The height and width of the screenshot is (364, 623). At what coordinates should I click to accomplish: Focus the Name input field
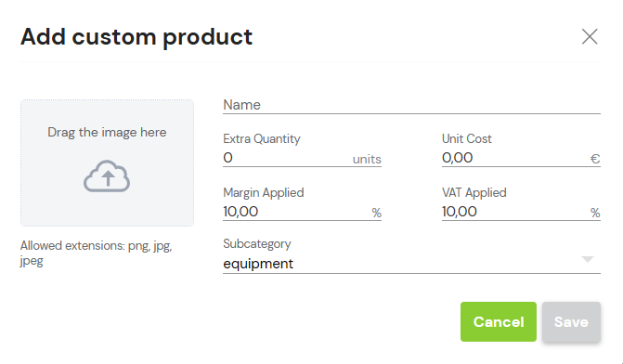411,105
